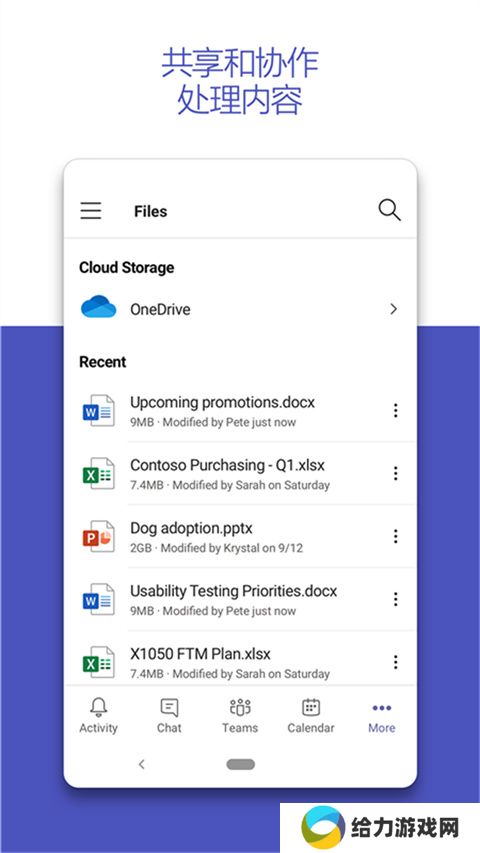Open the Calendar tab
This screenshot has width=480, height=853.
(311, 716)
